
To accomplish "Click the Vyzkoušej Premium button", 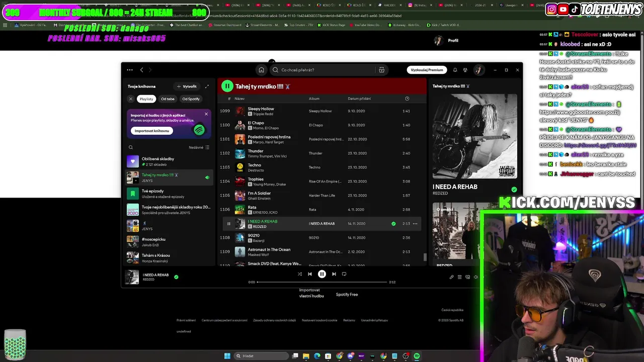I will point(427,70).
